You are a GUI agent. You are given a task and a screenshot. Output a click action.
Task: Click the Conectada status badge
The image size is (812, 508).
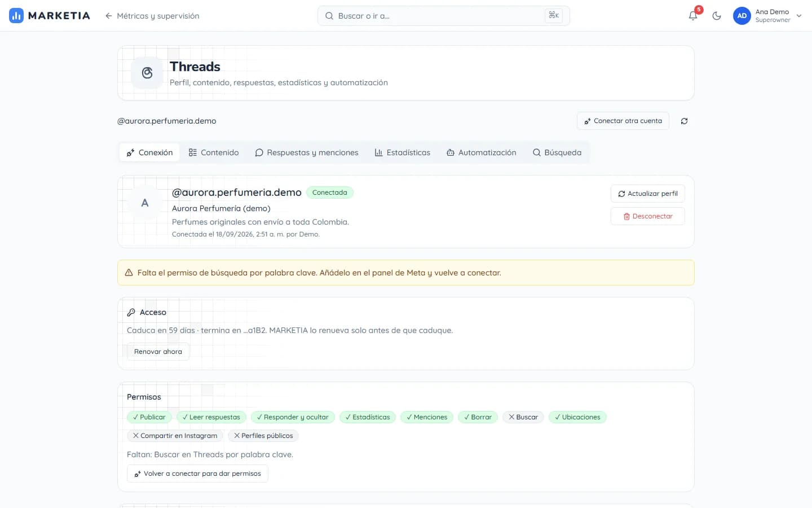pyautogui.click(x=330, y=192)
